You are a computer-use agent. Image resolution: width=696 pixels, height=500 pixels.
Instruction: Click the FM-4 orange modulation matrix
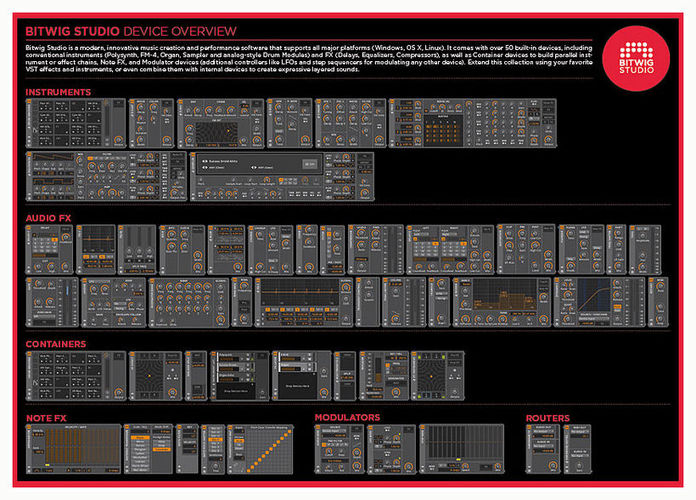pos(443,130)
